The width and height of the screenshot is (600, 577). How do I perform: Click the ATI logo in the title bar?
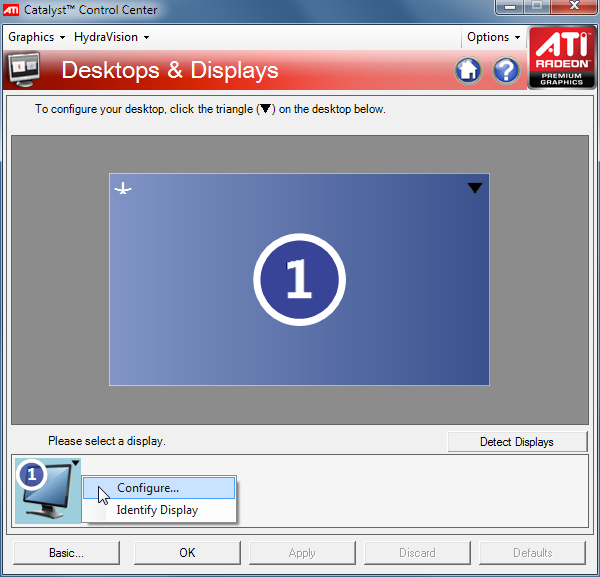point(11,10)
